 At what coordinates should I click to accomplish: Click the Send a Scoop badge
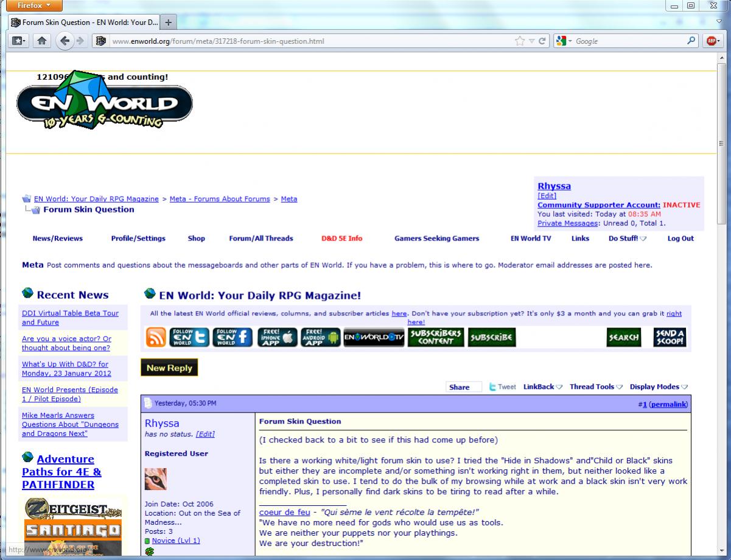pyautogui.click(x=670, y=337)
